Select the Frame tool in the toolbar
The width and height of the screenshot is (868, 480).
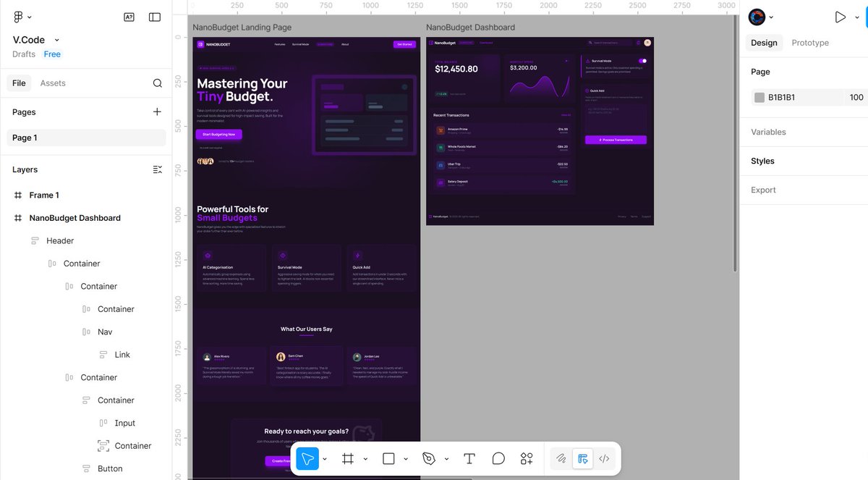[348, 458]
